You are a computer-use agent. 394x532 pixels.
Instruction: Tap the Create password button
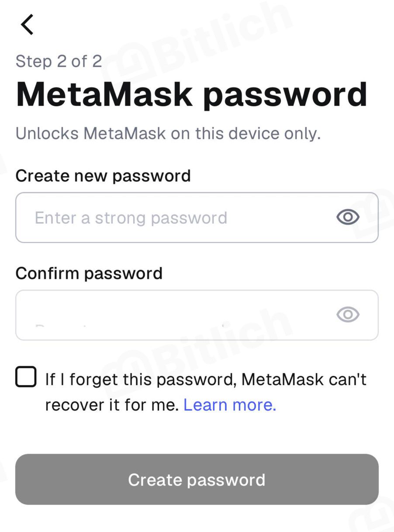tap(197, 480)
